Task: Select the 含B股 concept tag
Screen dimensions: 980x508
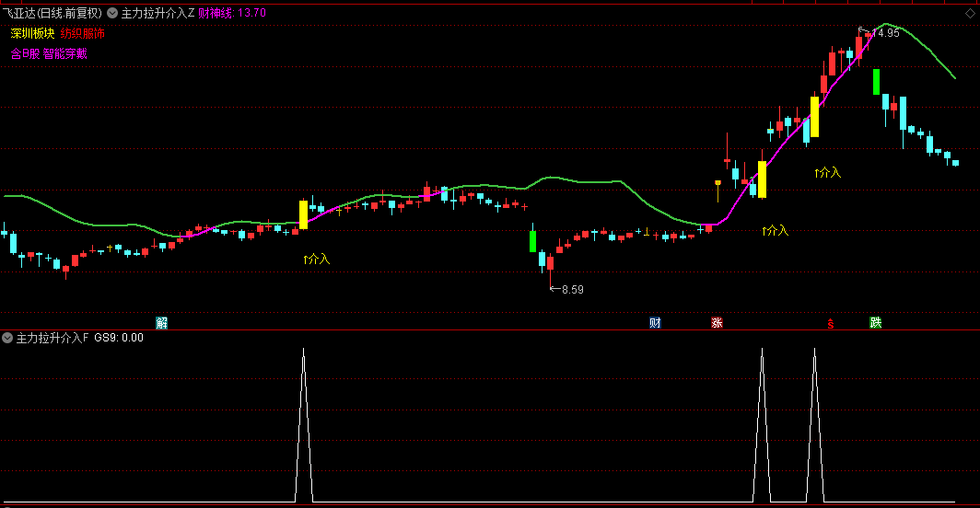Action: pos(25,53)
